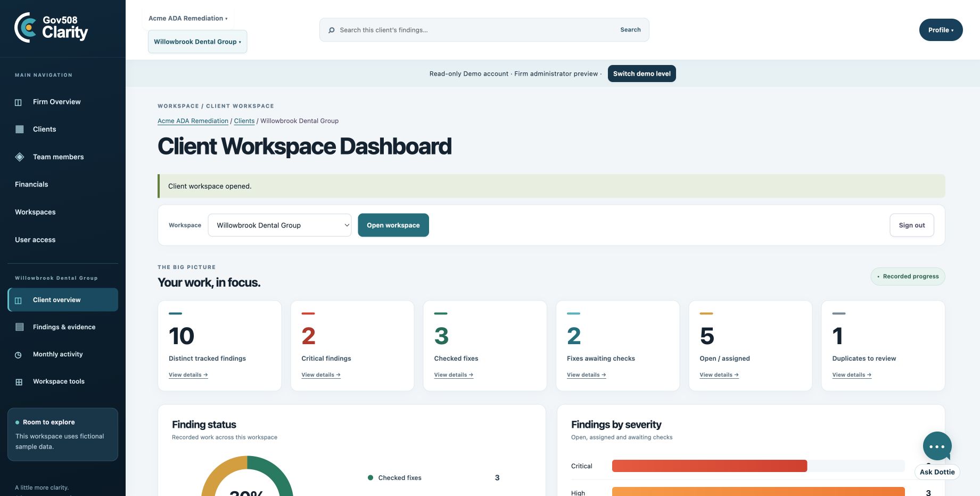This screenshot has width=980, height=496.
Task: Click the magnifier icon in search bar
Action: point(332,30)
